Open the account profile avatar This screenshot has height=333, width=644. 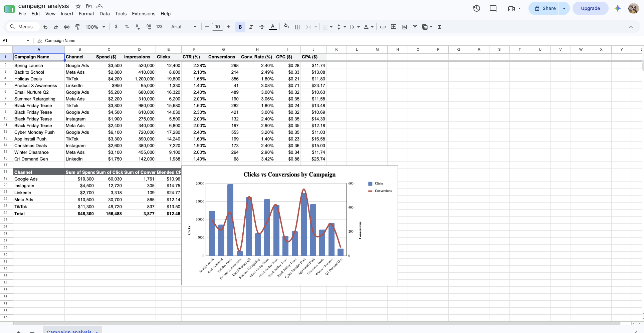click(x=633, y=8)
